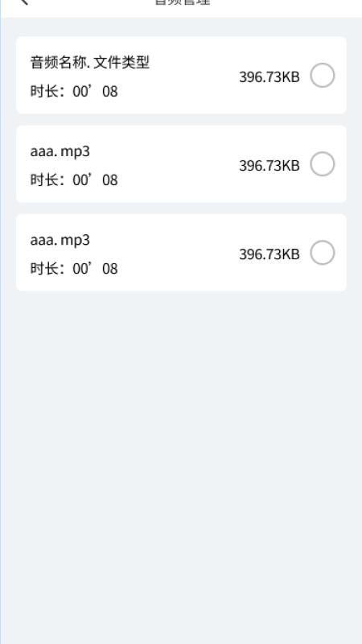Viewport: 362px width, 644px height.
Task: Select the middle aaa.mp3 radio circle
Action: tap(323, 164)
